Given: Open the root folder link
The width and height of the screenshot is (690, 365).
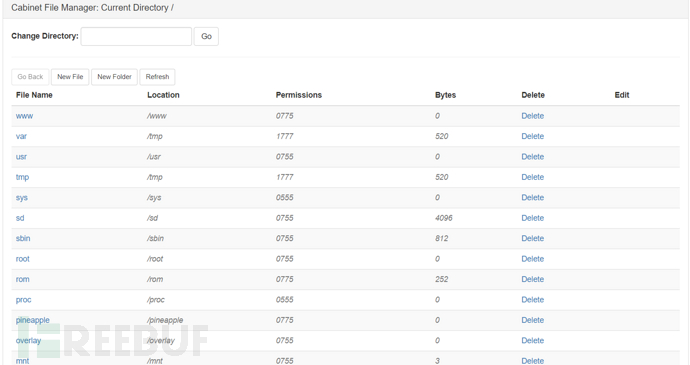Looking at the screenshot, I should click(22, 259).
